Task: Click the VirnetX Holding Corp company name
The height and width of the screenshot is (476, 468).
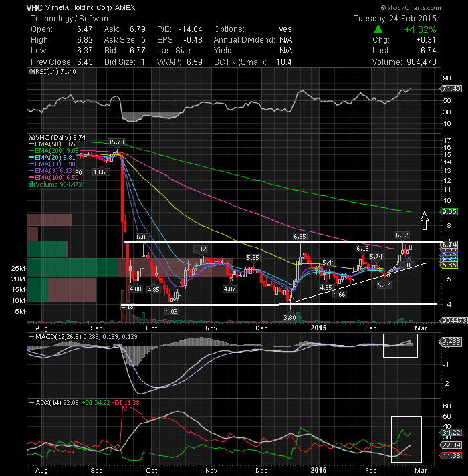Action: 78,7
